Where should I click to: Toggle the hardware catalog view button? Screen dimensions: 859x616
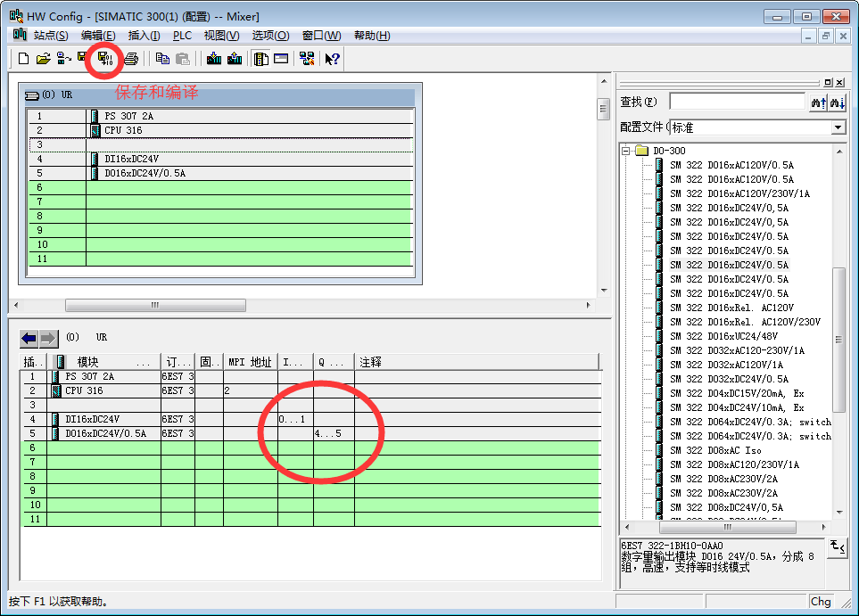(x=261, y=59)
